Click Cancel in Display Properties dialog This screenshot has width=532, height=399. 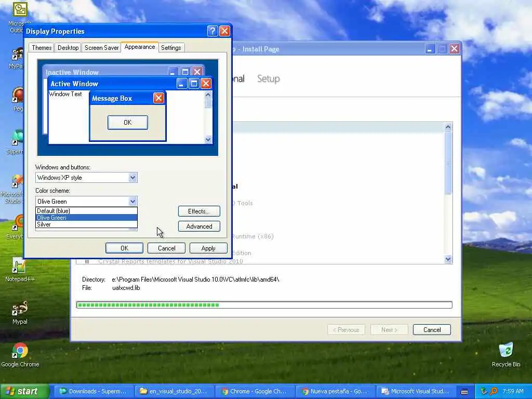[x=166, y=248]
